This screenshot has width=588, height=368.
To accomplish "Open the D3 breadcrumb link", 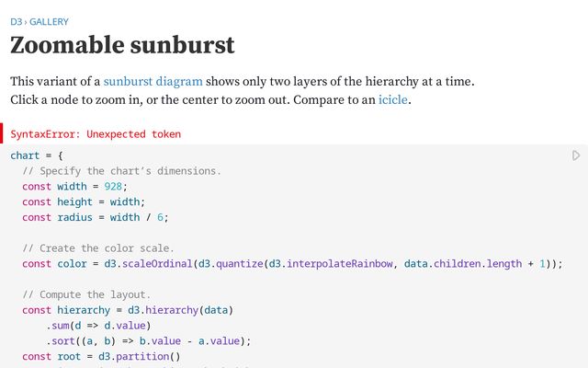I will 16,21.
